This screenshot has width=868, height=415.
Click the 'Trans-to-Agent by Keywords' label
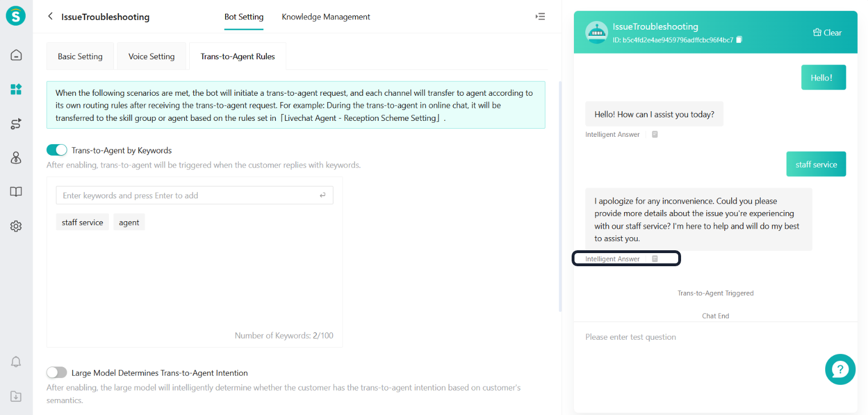coord(121,150)
